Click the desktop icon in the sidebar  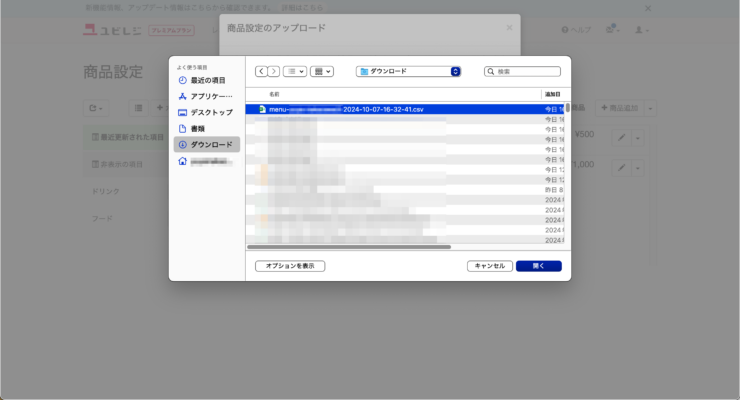tap(183, 112)
